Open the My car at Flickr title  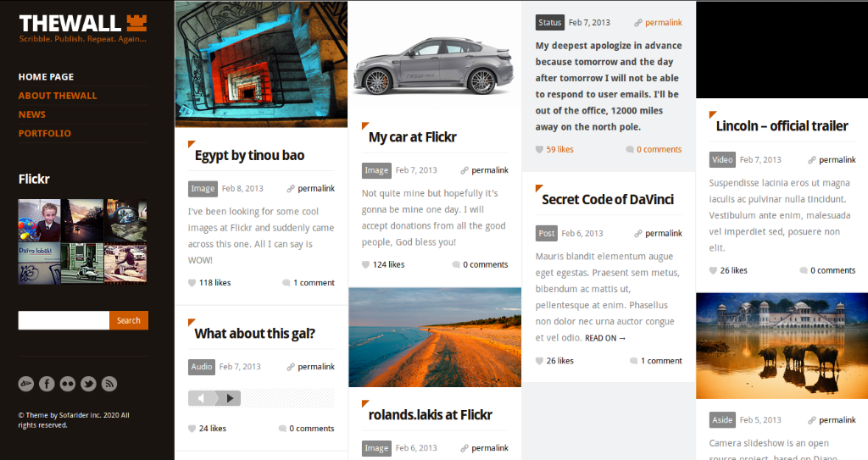tap(413, 136)
